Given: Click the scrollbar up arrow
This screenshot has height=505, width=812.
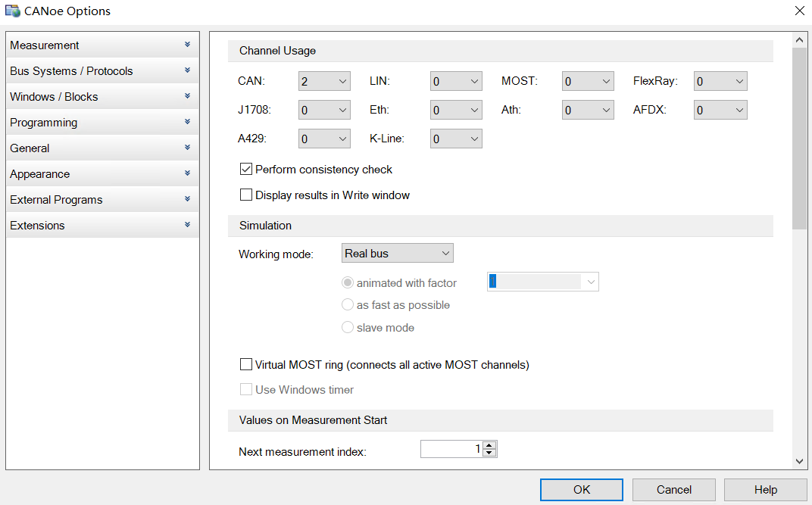Looking at the screenshot, I should pos(799,40).
